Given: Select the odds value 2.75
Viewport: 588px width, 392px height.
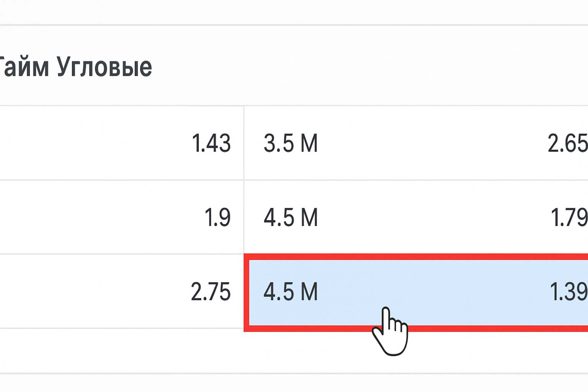Looking at the screenshot, I should [211, 292].
